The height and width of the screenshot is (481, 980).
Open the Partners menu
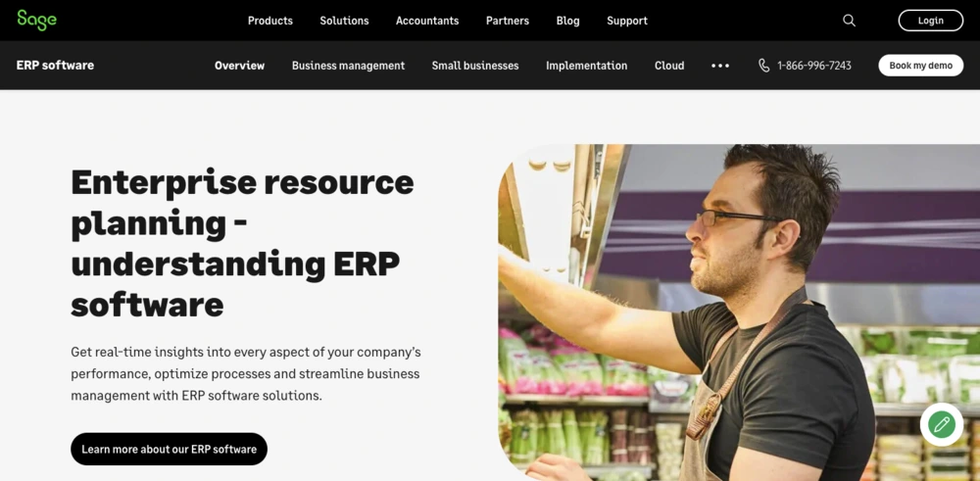coord(508,21)
